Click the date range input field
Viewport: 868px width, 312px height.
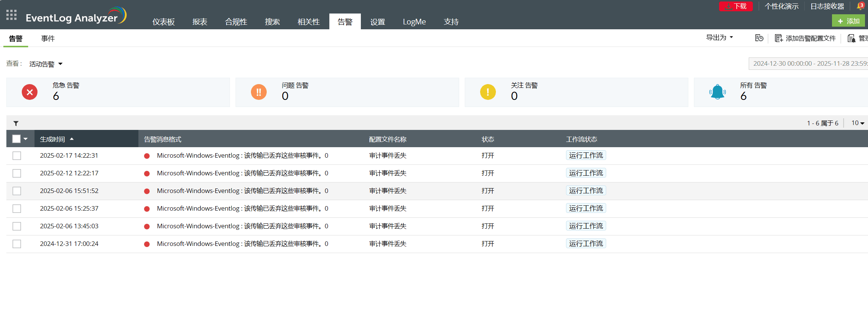[x=808, y=63]
